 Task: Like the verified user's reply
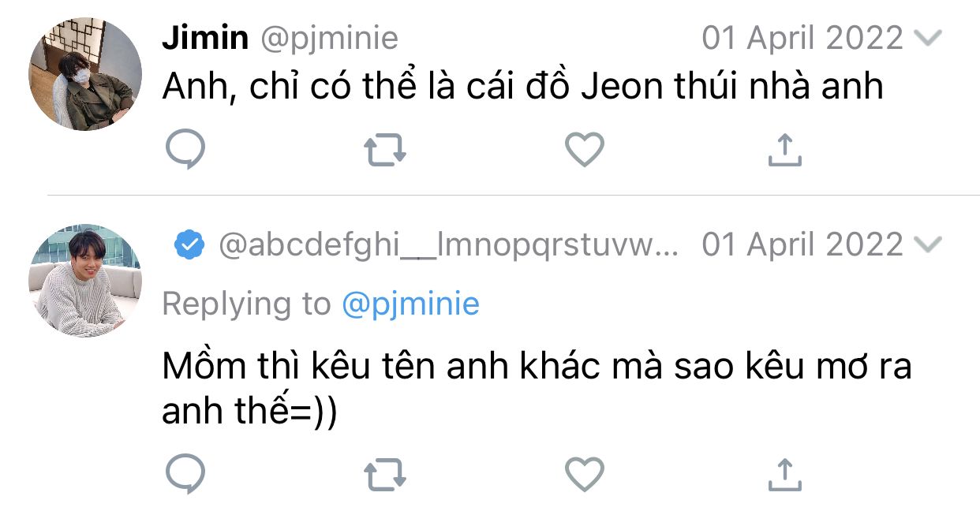pos(585,474)
